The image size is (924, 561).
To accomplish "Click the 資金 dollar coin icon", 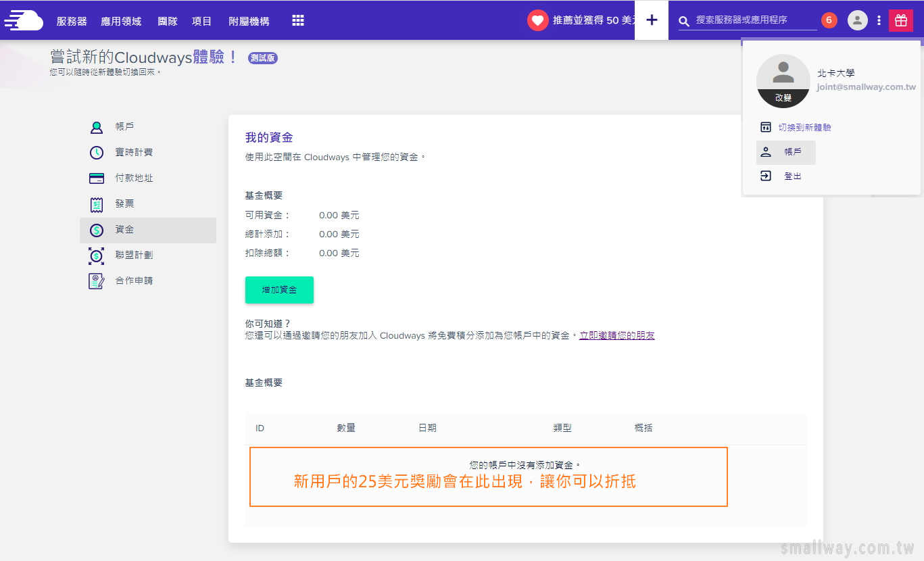I will [97, 230].
